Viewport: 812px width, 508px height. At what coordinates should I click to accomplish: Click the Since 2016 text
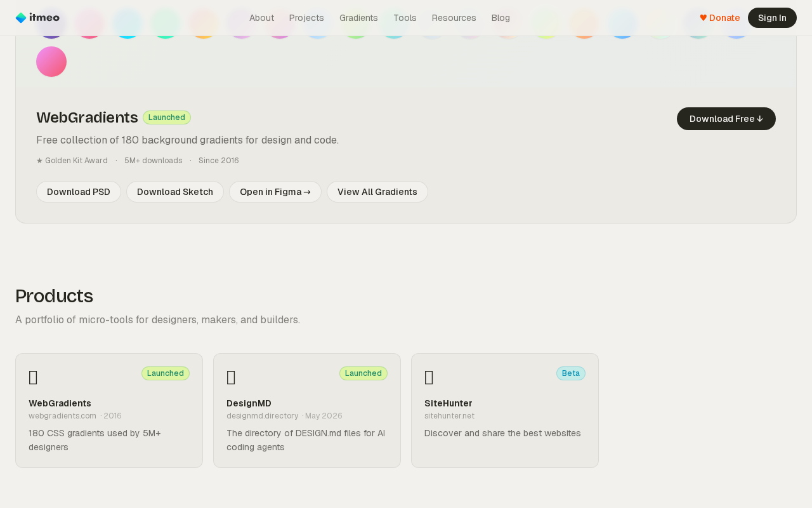[x=219, y=161]
